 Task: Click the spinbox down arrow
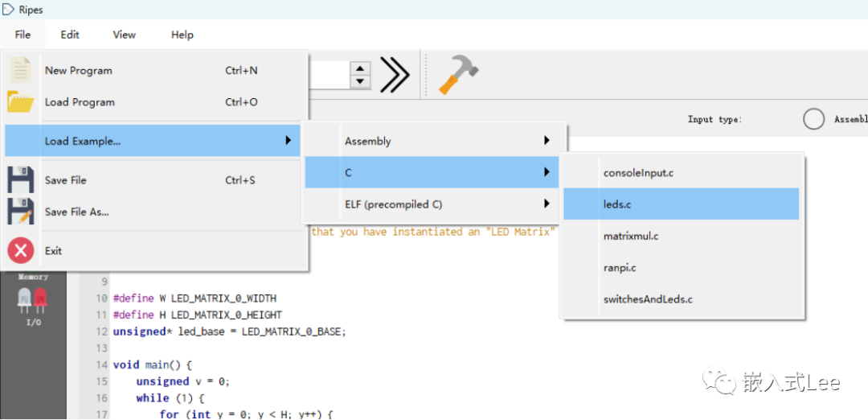(361, 81)
